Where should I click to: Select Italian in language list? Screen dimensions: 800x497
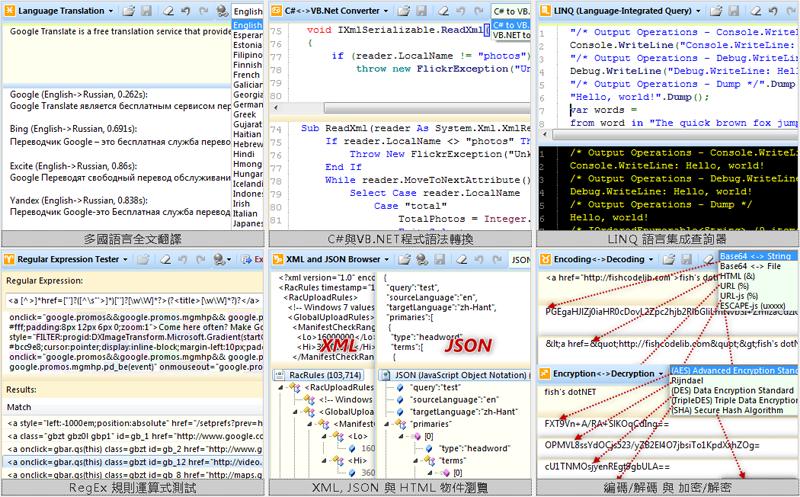pos(247,213)
